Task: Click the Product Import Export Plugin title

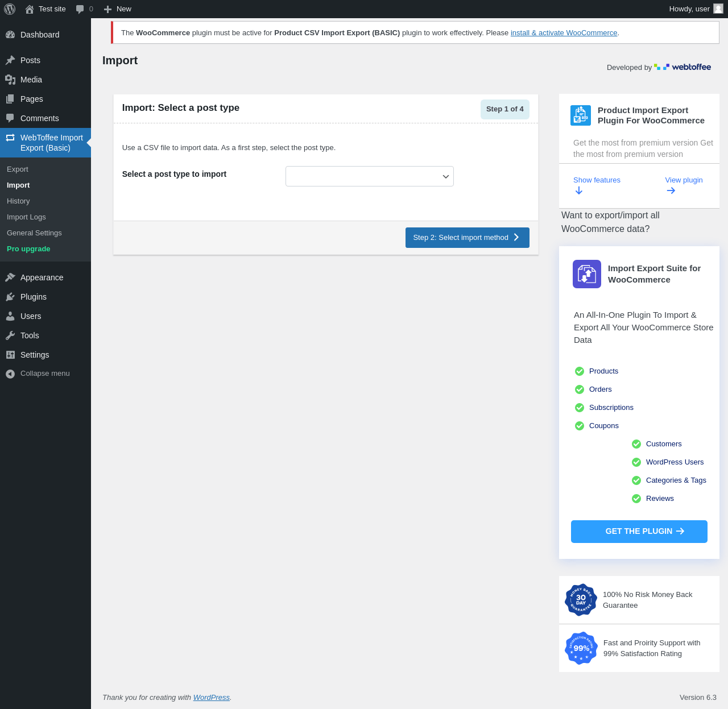Action: 651,115
